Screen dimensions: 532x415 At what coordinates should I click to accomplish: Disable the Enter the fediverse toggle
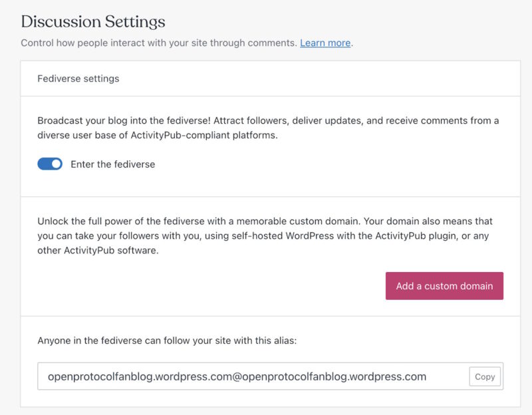pos(49,164)
